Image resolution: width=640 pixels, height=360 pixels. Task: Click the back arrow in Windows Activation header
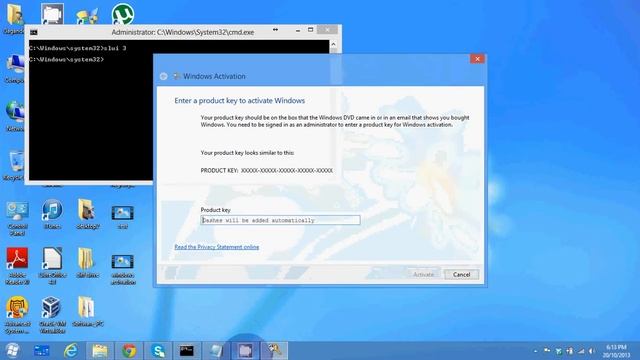tap(164, 76)
